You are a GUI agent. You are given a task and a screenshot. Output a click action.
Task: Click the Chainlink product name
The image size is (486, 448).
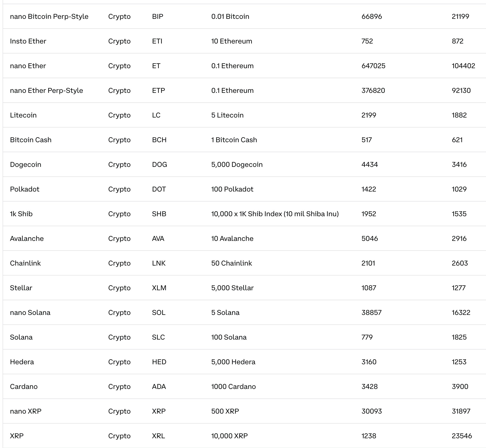25,263
